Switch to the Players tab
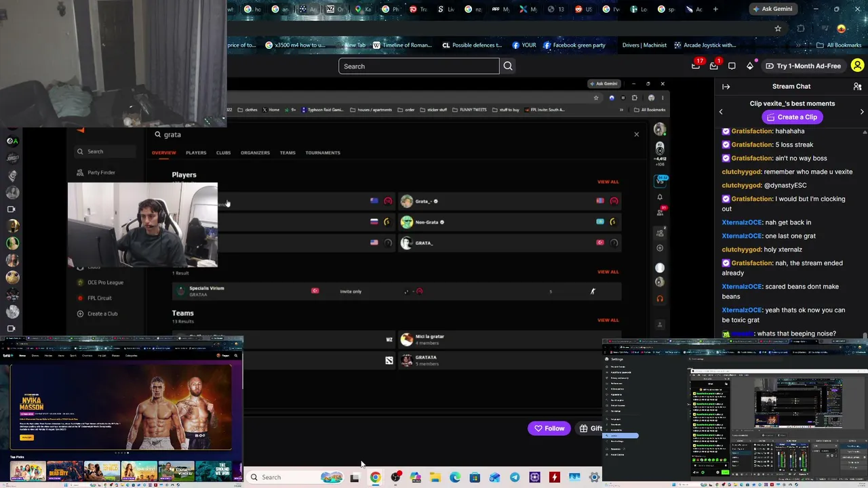The width and height of the screenshot is (868, 488). pos(196,152)
